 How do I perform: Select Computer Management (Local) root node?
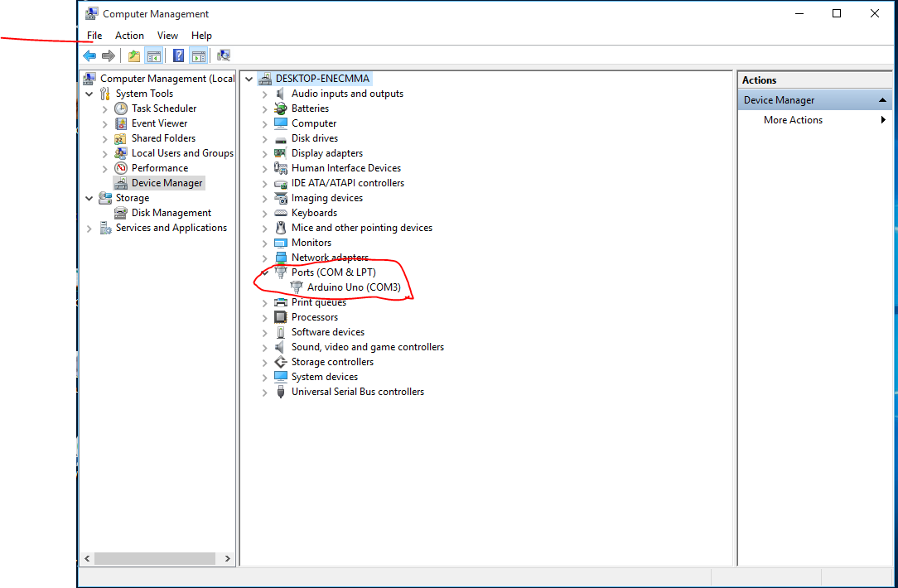click(x=167, y=79)
